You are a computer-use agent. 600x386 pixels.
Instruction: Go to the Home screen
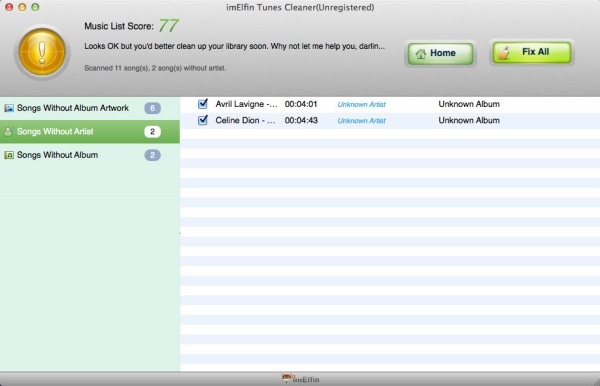[440, 53]
